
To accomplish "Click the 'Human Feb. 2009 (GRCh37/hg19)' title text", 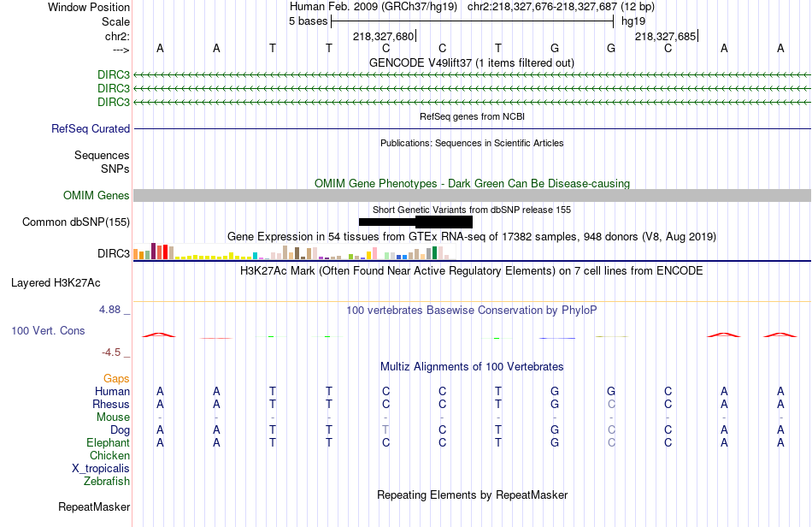I will click(x=374, y=7).
